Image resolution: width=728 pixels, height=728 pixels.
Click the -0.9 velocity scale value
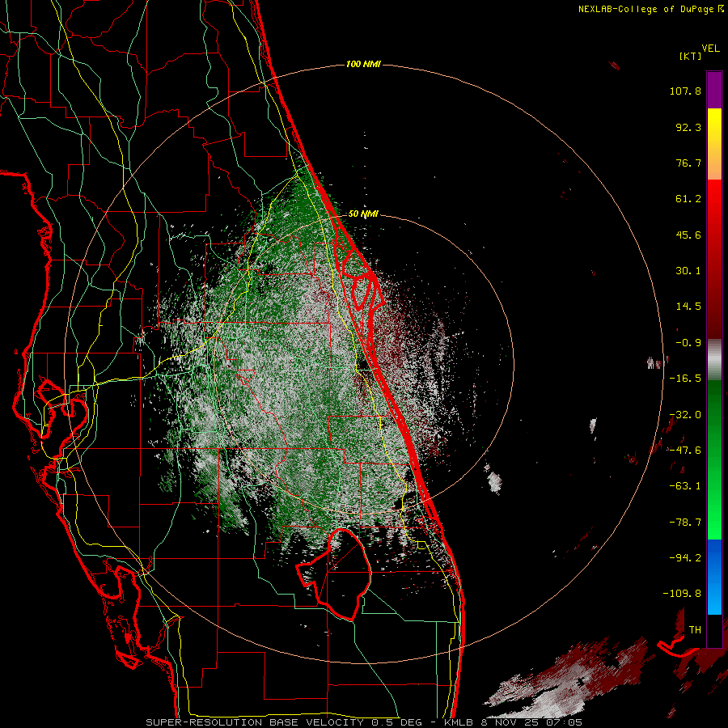[688, 343]
